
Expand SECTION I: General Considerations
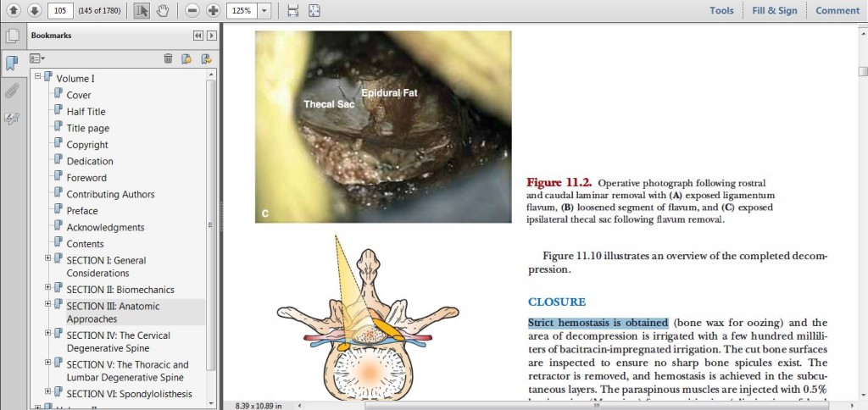[48, 258]
